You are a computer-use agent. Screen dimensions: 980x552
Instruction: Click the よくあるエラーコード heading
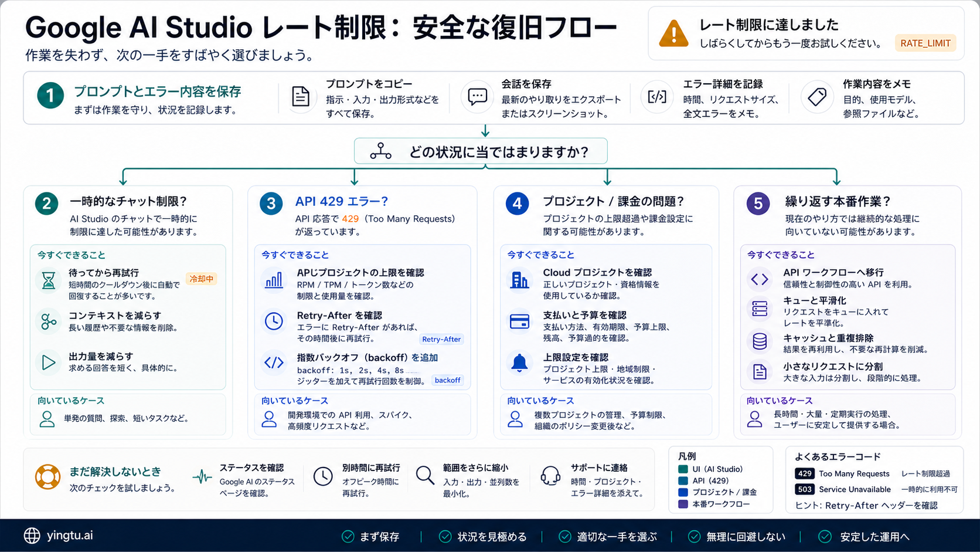[x=838, y=456]
